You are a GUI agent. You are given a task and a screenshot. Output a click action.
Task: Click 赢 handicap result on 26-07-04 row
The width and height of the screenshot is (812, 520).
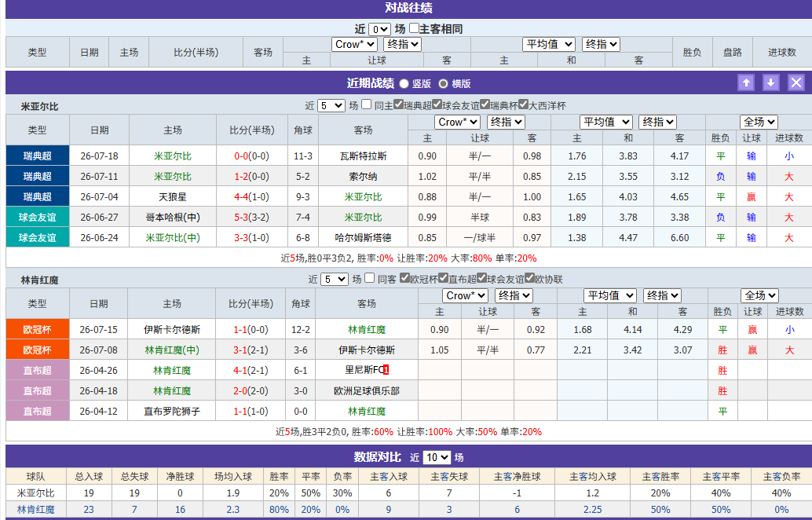pos(751,197)
